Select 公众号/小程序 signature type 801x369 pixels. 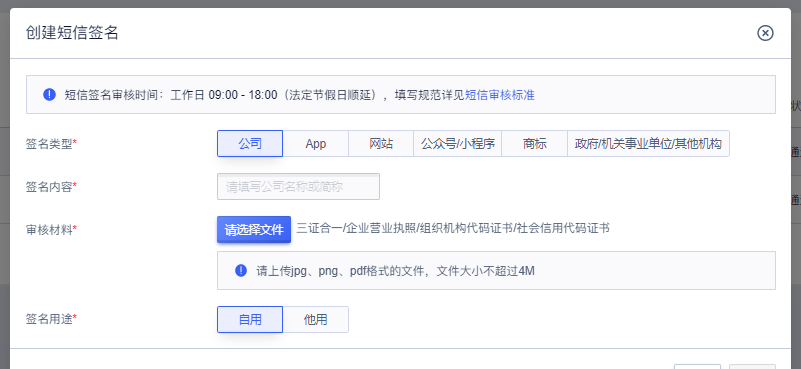[x=458, y=144]
